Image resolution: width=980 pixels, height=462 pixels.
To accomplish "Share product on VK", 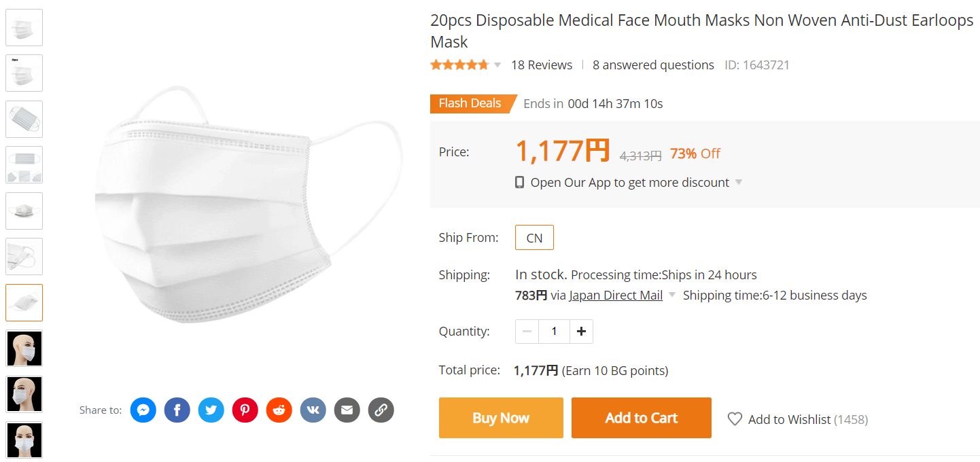I will (x=313, y=410).
